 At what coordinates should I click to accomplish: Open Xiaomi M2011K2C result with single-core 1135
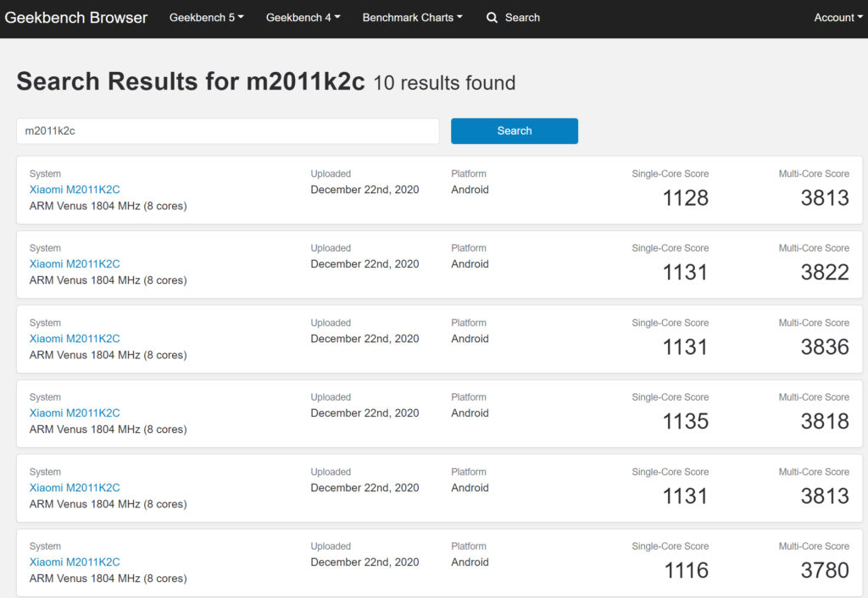point(75,413)
